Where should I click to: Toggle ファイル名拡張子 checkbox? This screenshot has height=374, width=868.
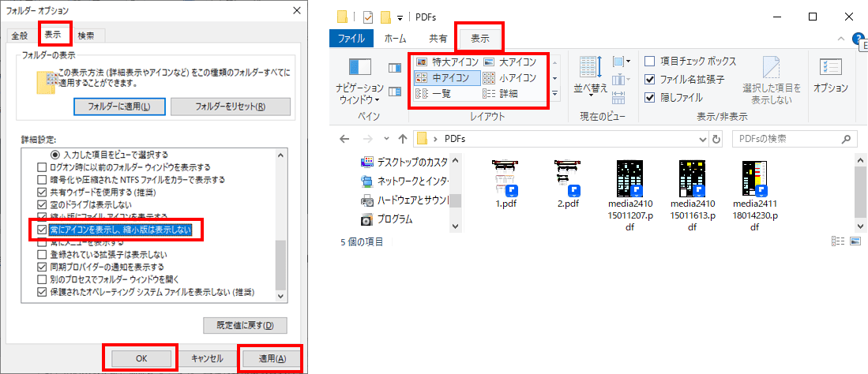(651, 79)
